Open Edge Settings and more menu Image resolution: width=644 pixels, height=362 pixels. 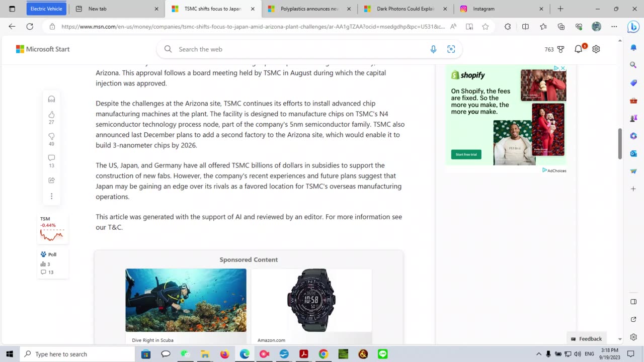(x=614, y=27)
